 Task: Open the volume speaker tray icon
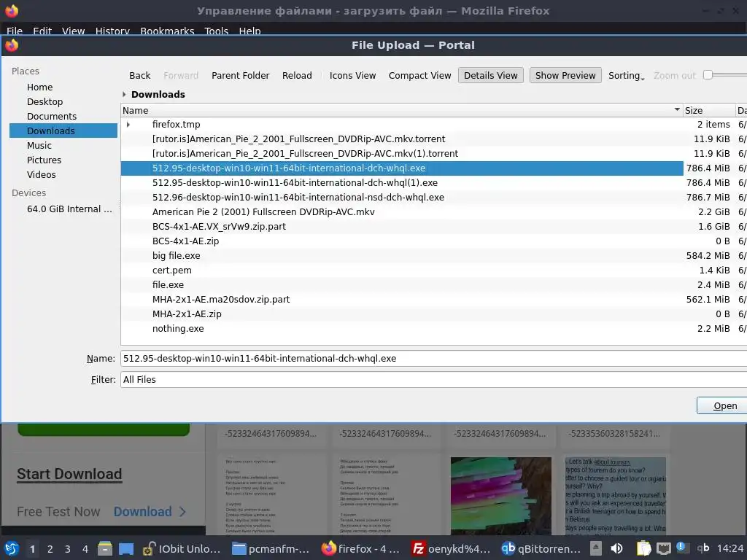click(x=616, y=548)
